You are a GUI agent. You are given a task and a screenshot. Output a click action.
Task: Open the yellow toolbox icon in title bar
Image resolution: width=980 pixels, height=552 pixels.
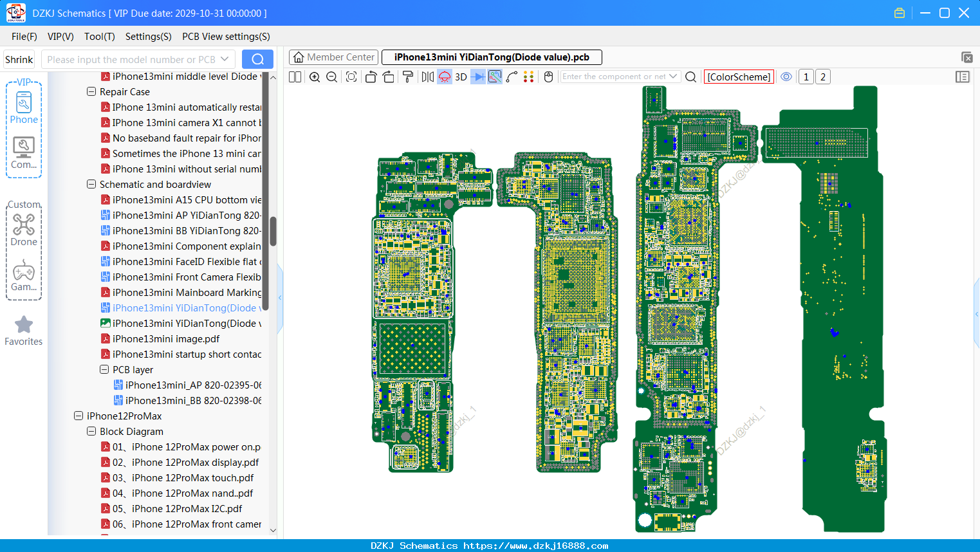point(900,13)
